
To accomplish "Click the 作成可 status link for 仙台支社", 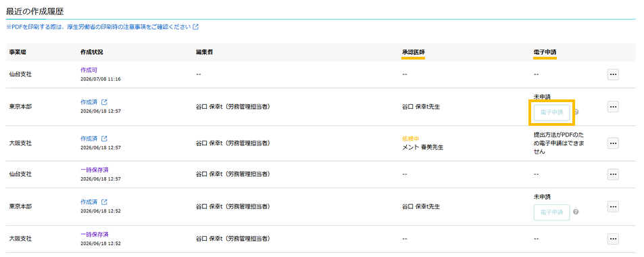I will click(89, 70).
